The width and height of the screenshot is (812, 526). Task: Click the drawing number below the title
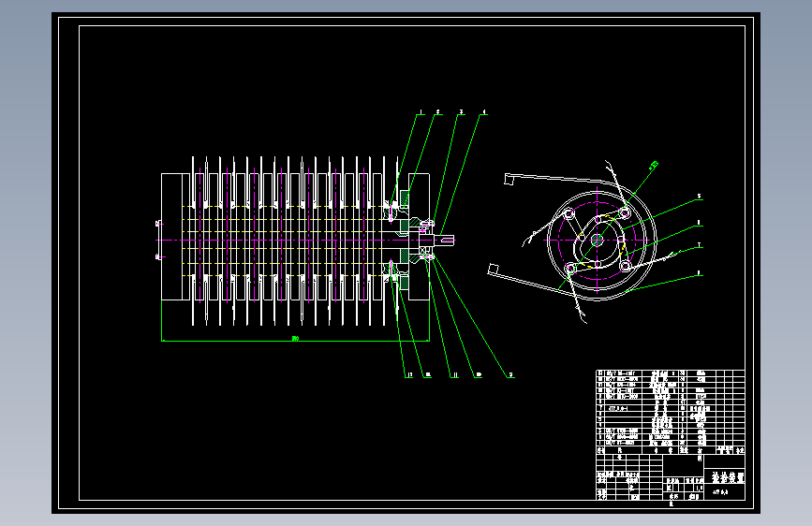coord(721,491)
